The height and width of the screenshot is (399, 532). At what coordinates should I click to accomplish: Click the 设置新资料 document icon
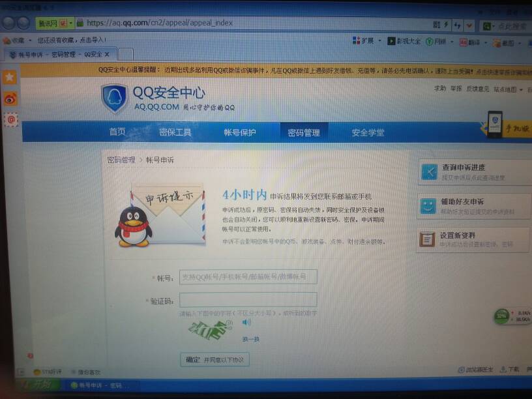point(427,239)
